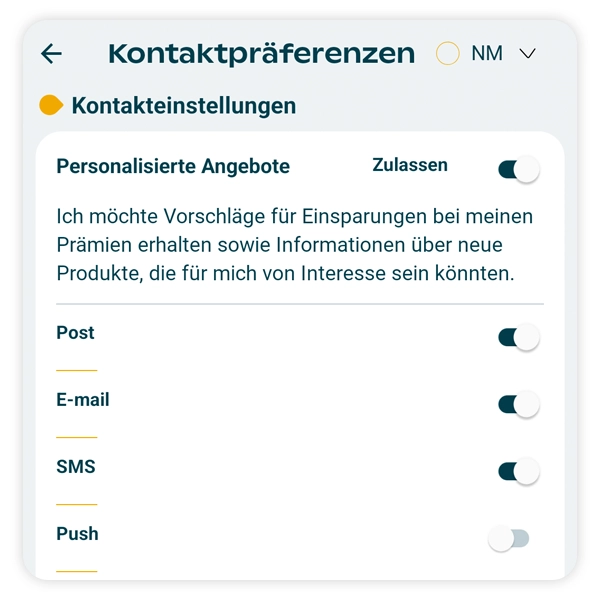Disable the Personalisierte Angebote Zulassen switch
This screenshot has height=600, width=600.
coord(518,170)
